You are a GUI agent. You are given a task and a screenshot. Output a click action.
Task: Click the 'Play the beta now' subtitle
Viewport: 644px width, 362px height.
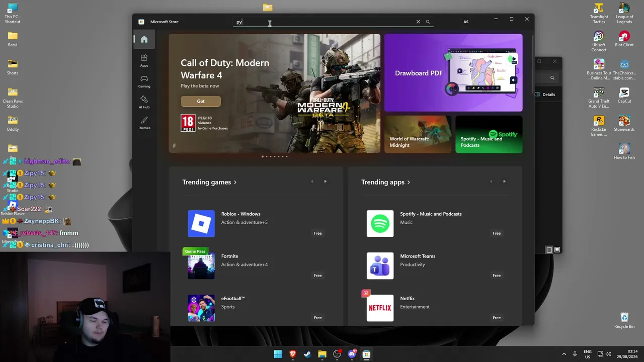[200, 86]
